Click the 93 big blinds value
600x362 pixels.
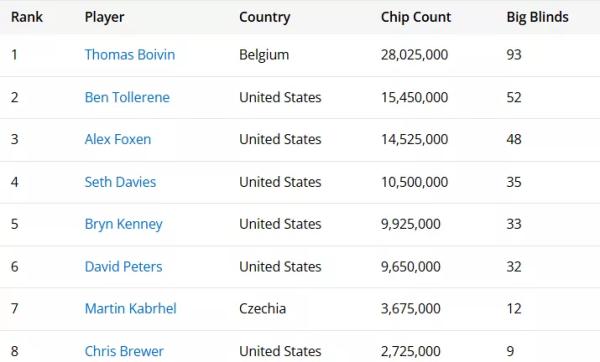click(x=514, y=55)
